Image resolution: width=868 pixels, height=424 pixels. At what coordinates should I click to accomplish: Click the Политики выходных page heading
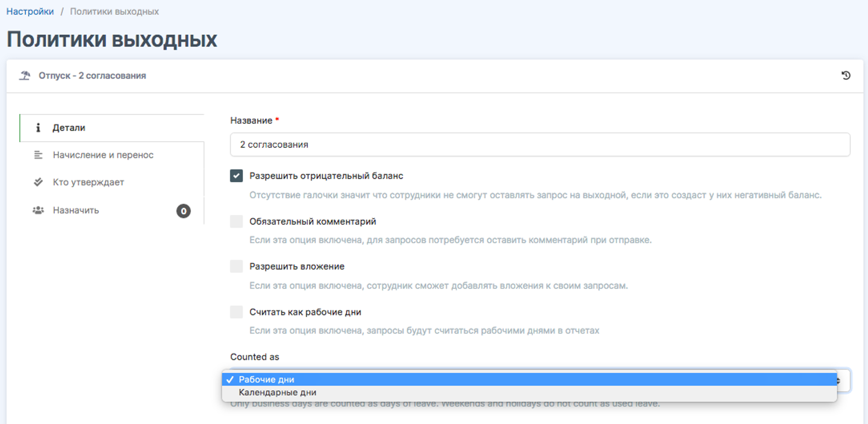tap(112, 39)
